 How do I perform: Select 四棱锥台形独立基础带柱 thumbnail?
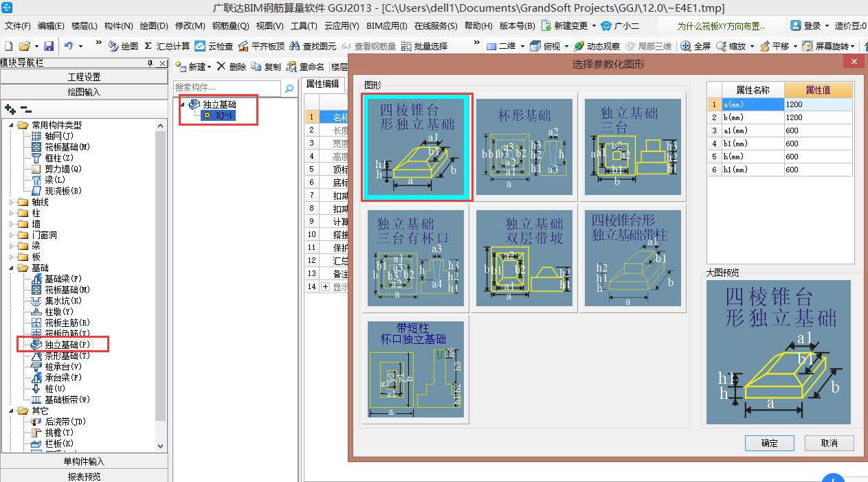click(x=632, y=257)
